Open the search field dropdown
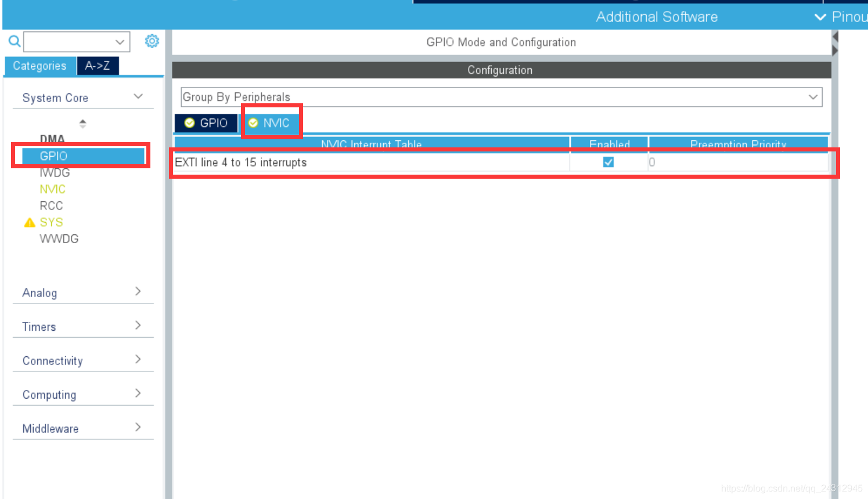The image size is (868, 499). point(120,42)
